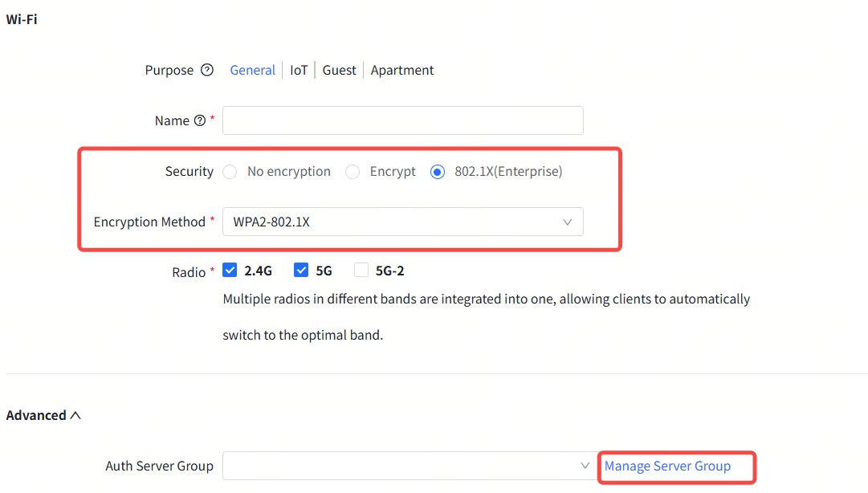The width and height of the screenshot is (868, 493).
Task: Toggle the 5G radio checkbox
Action: click(x=301, y=271)
